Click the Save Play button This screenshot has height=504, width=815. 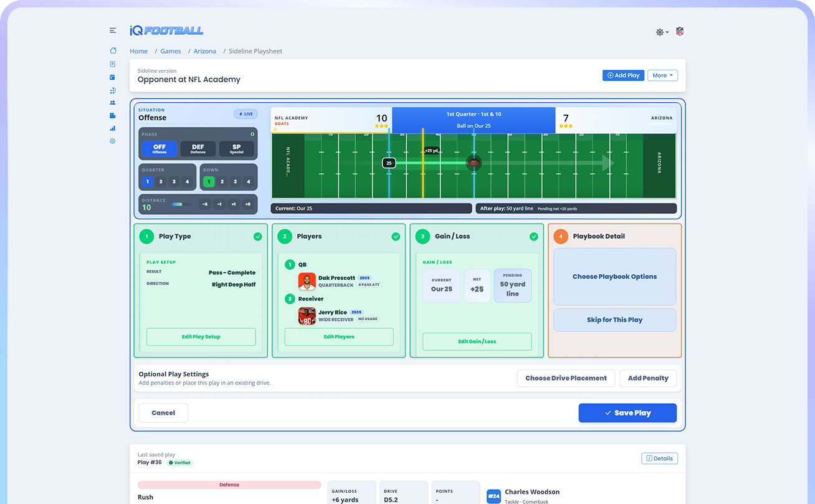click(627, 413)
